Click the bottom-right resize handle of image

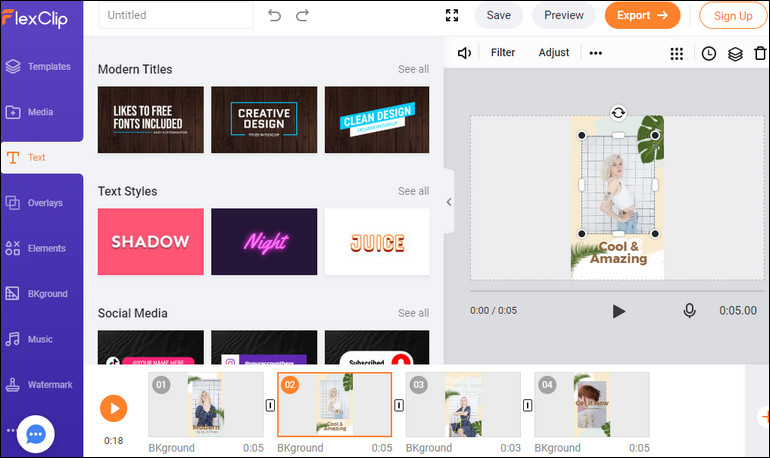tap(655, 234)
